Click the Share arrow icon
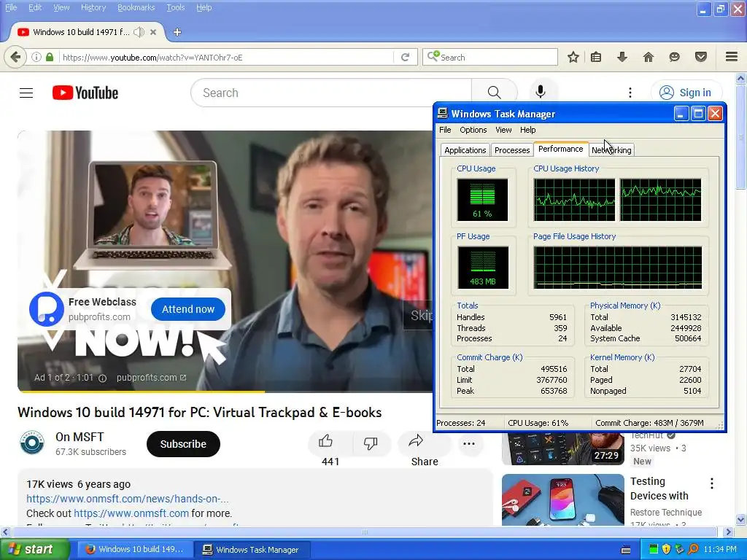The image size is (747, 560). coord(415,441)
